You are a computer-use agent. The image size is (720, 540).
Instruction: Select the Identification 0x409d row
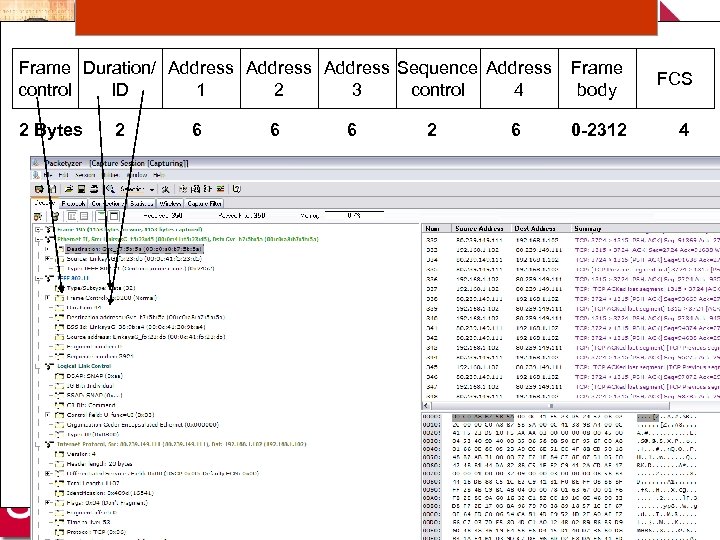point(110,493)
